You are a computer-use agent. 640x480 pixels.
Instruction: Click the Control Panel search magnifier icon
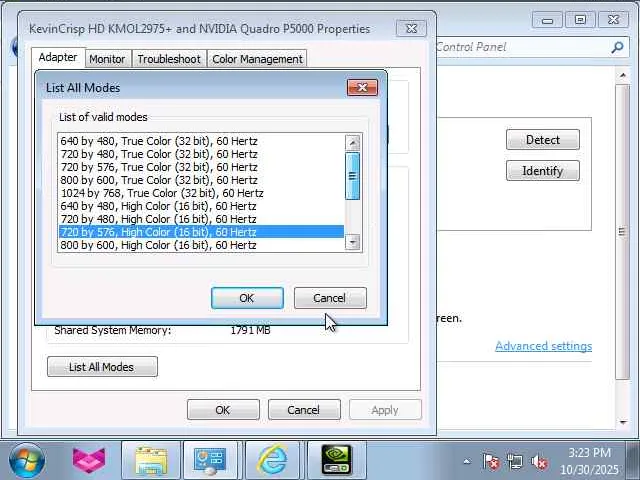click(x=617, y=47)
